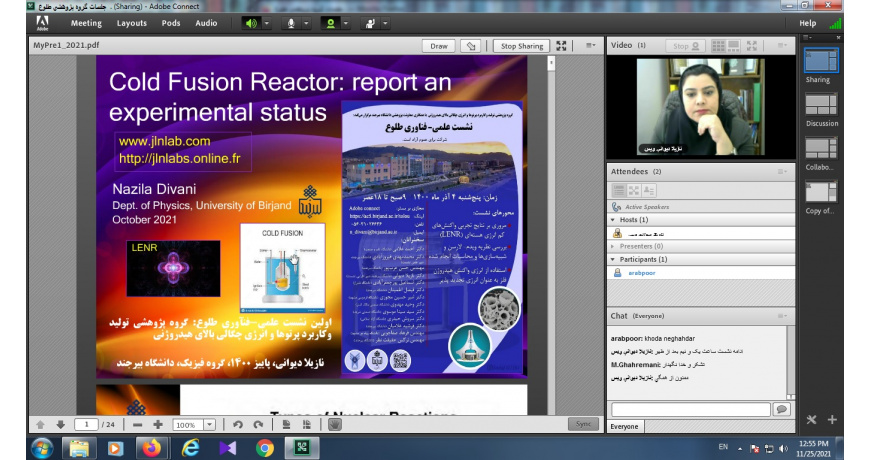Maximize the Video pod

[752, 46]
